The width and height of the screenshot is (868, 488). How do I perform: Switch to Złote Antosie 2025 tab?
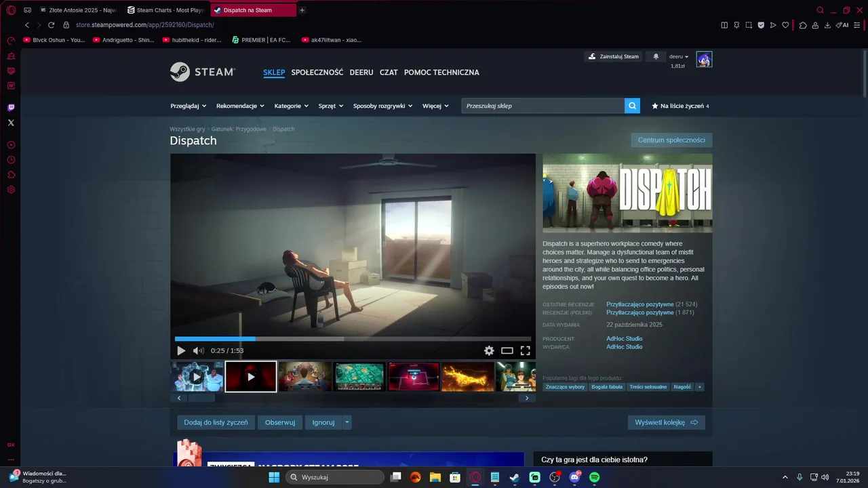point(80,10)
